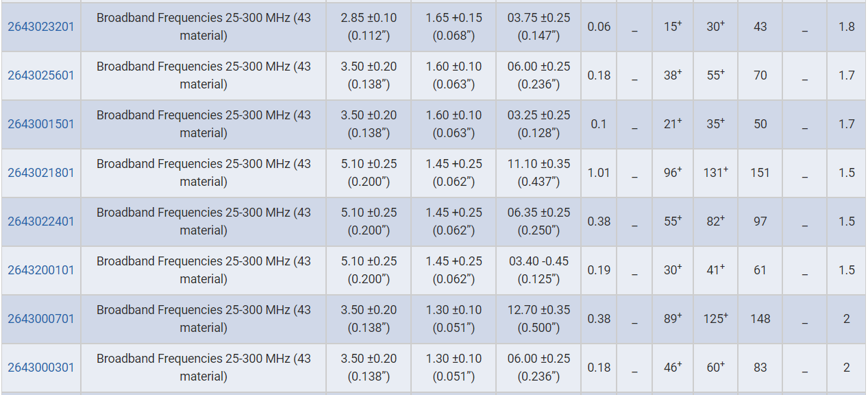868x395 pixels.
Task: Open part number 2643025601 link
Action: point(41,75)
